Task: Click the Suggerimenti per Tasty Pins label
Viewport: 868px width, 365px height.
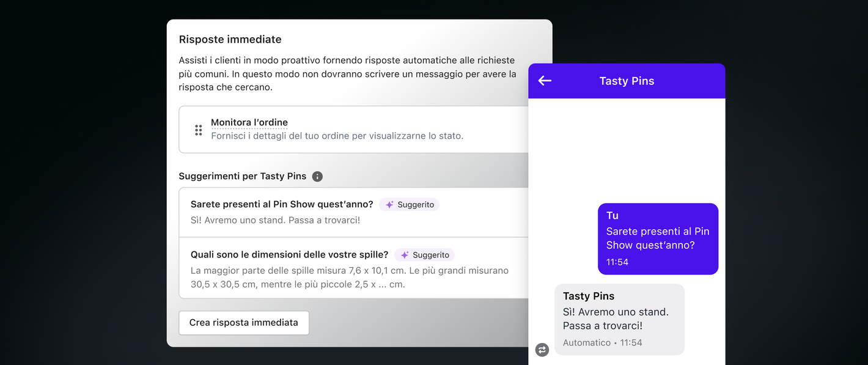Action: click(x=243, y=176)
